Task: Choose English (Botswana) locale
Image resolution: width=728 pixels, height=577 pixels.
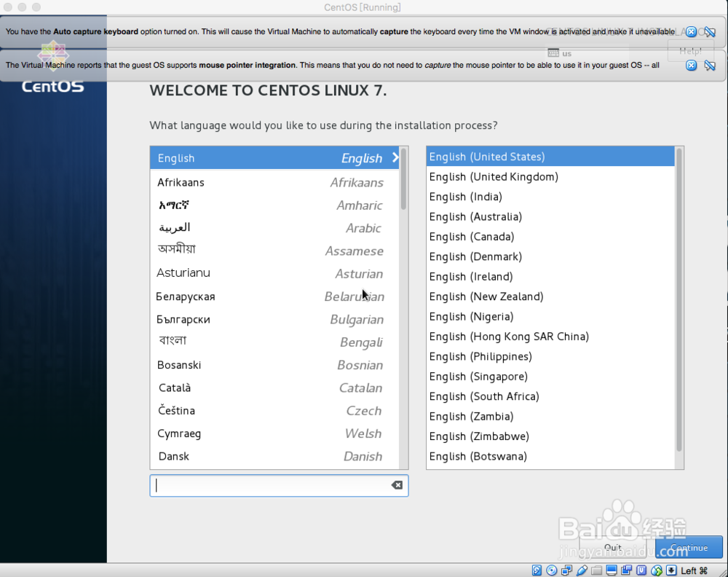Action: [550, 456]
